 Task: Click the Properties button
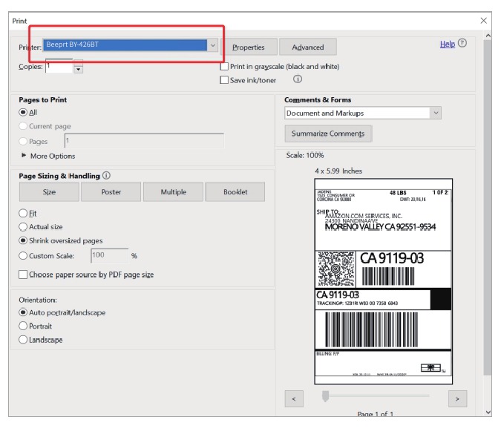click(249, 47)
